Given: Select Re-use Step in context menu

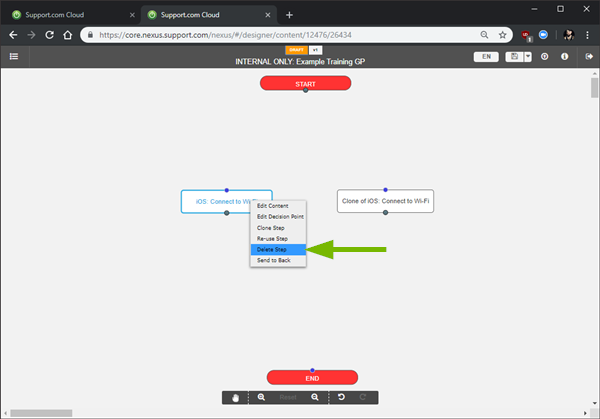Looking at the screenshot, I should click(278, 238).
